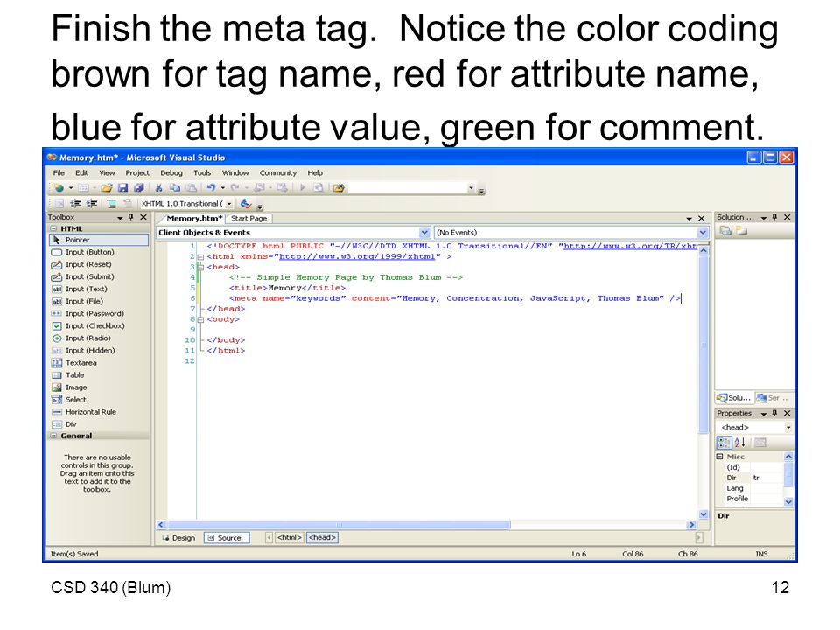Open the Edit menu

81,173
